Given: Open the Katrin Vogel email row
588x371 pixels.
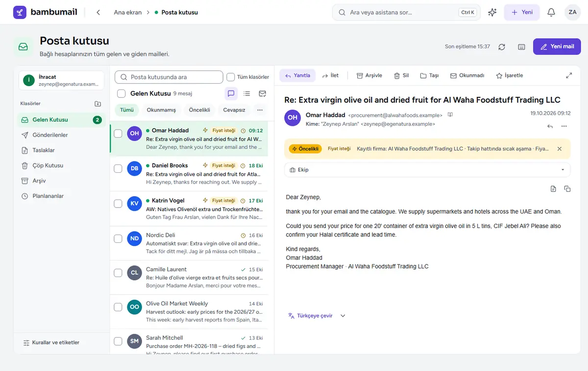Looking at the screenshot, I should tap(189, 209).
